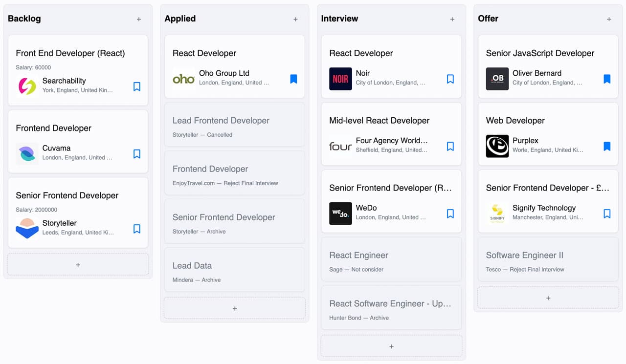
Task: Open the Mid-level React Developer card title
Action: [380, 121]
